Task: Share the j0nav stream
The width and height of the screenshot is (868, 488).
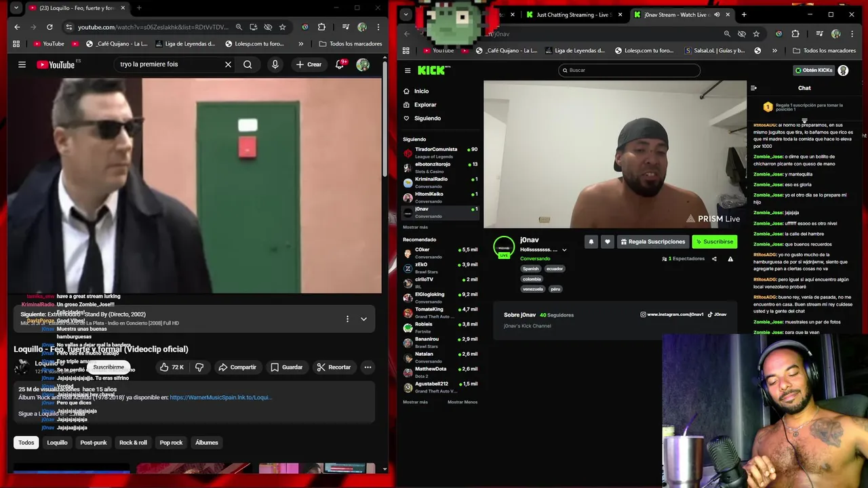Action: pyautogui.click(x=714, y=259)
